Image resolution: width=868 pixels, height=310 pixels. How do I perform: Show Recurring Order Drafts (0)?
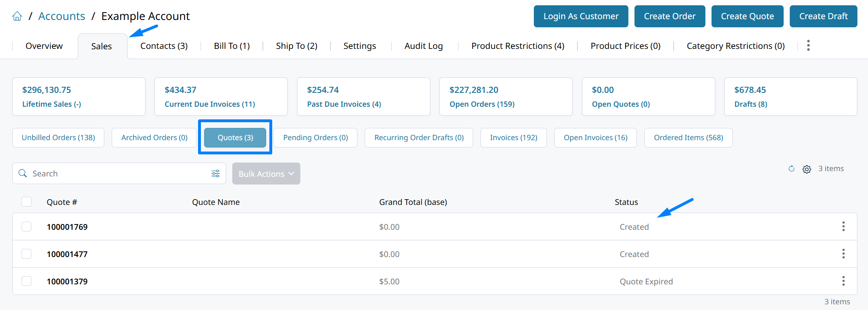click(x=419, y=138)
